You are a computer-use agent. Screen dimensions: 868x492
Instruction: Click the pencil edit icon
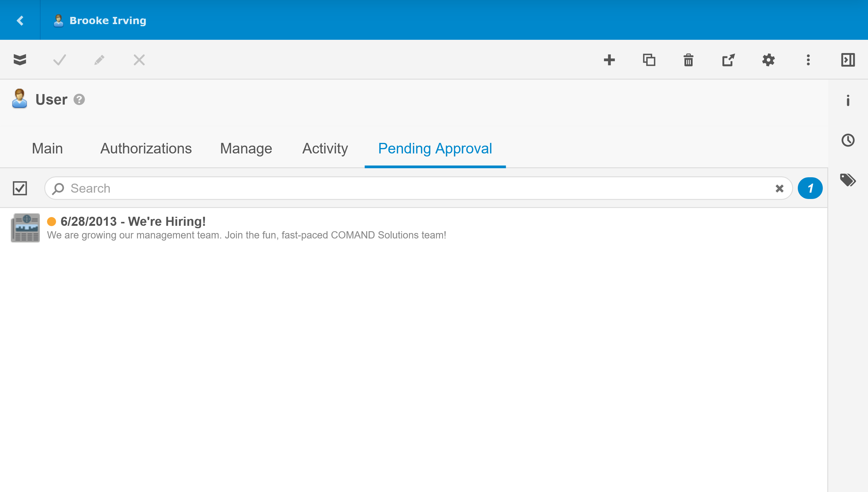(x=99, y=60)
